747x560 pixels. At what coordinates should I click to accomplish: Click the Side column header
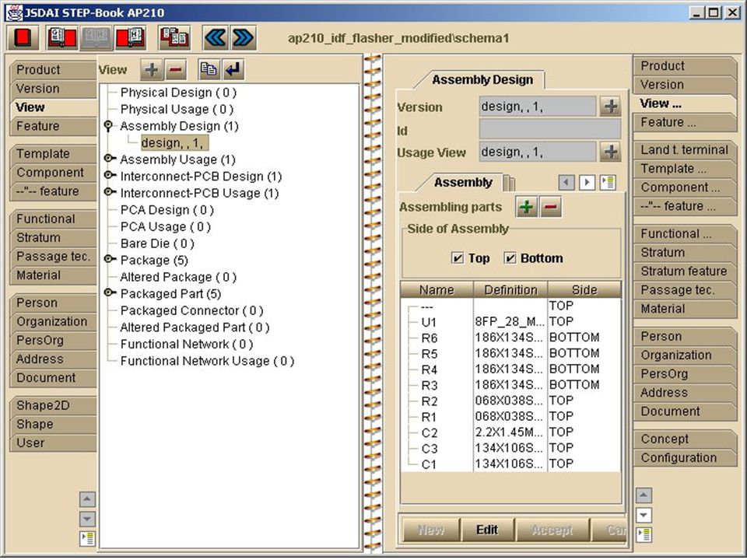(584, 289)
